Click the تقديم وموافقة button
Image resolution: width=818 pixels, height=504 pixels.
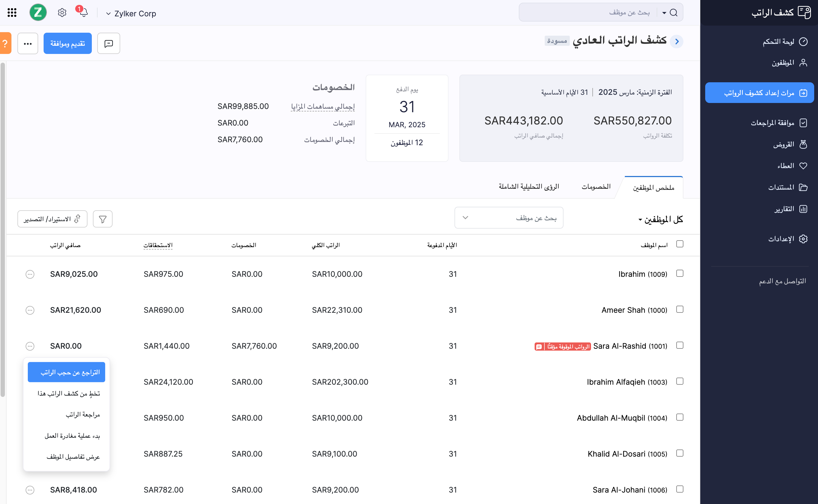click(x=67, y=43)
